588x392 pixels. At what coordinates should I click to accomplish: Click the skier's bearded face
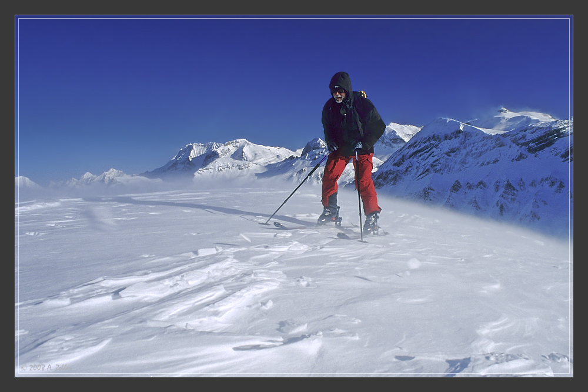(x=340, y=97)
